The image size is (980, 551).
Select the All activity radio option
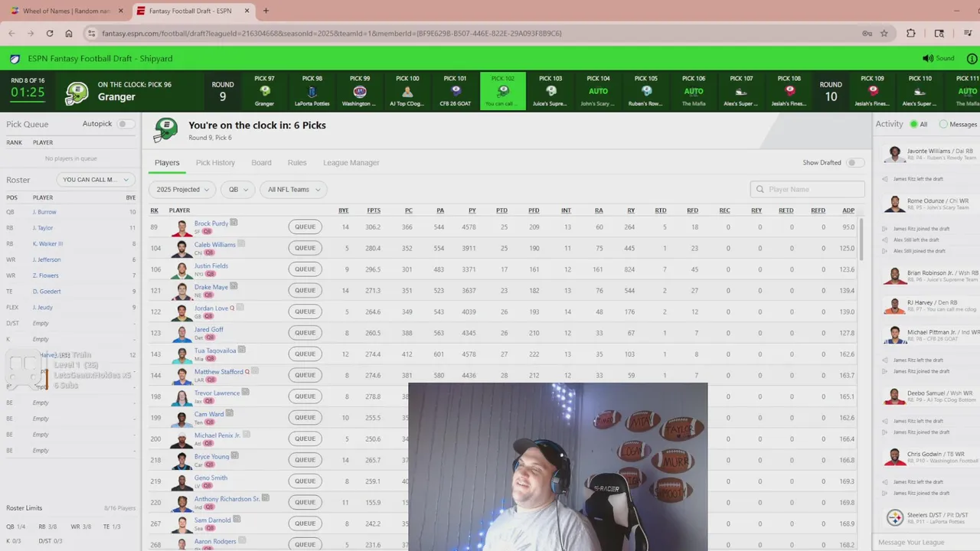click(x=913, y=124)
